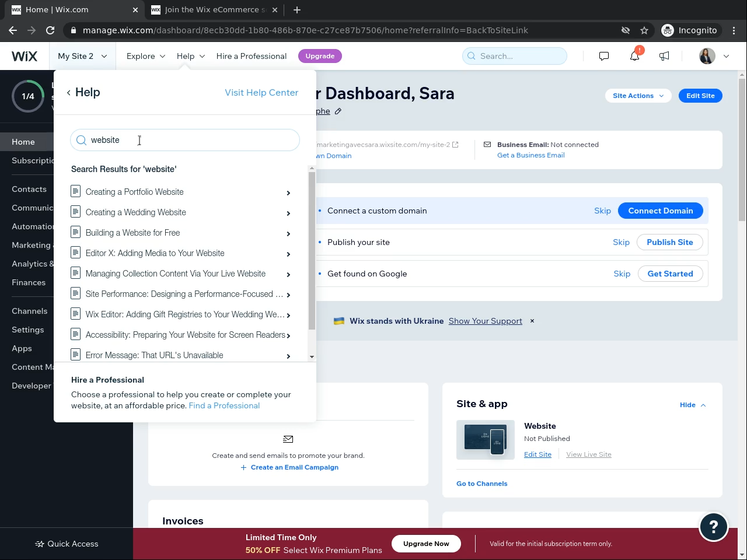
Task: Click Get Started for Google
Action: click(670, 274)
